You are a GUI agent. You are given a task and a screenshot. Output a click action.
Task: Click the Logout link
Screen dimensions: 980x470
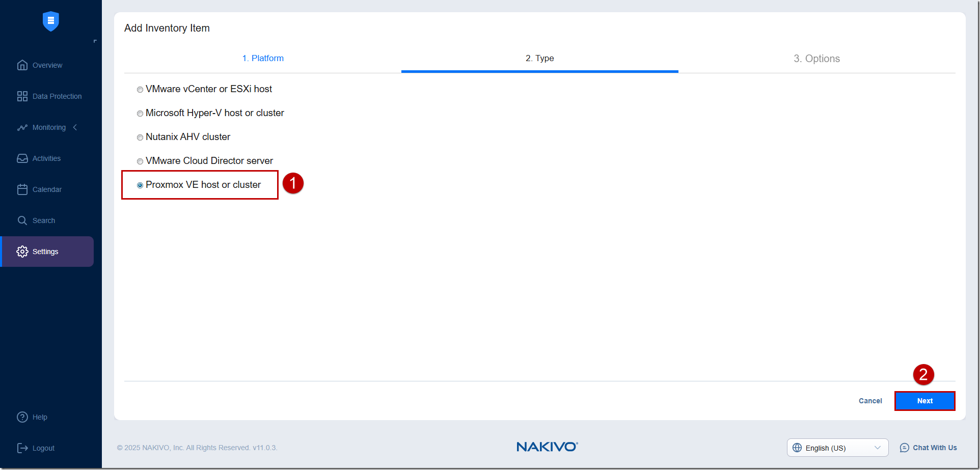point(43,448)
